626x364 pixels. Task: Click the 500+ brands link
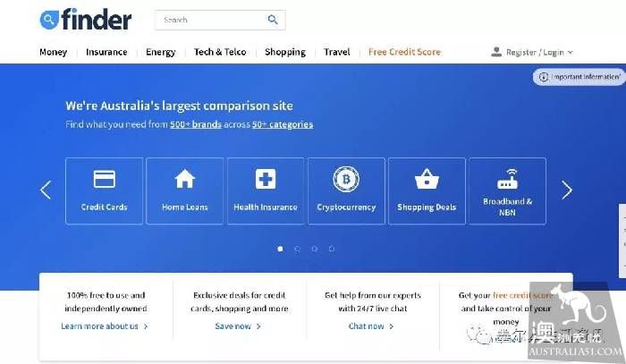[x=196, y=124]
